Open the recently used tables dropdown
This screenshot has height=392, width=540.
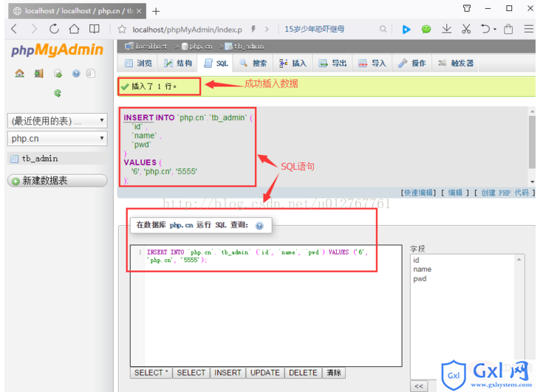57,120
